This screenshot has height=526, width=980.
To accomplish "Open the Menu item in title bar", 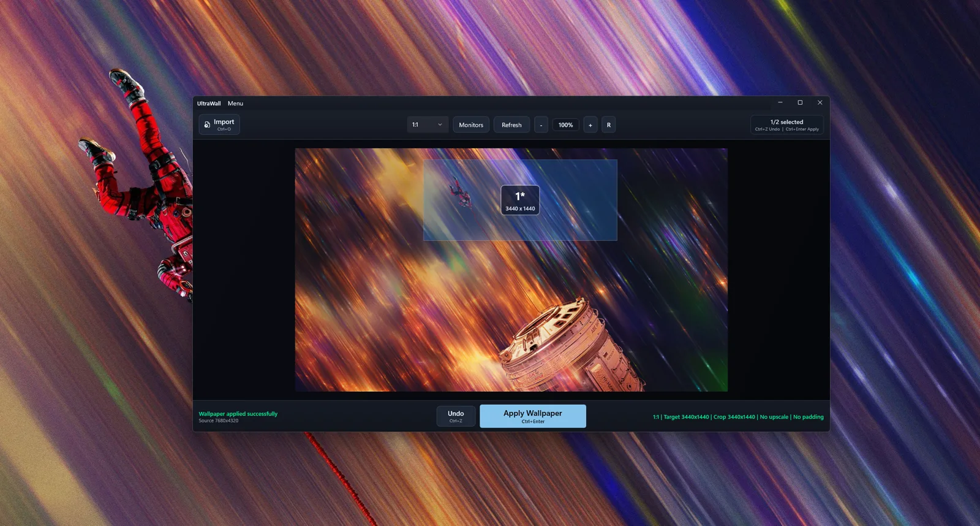I will click(x=235, y=104).
